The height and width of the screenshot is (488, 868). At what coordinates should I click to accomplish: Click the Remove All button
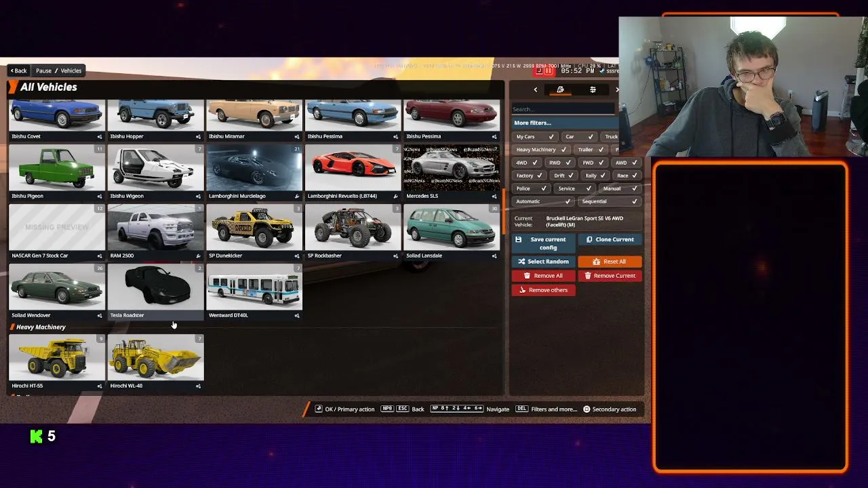tap(543, 276)
